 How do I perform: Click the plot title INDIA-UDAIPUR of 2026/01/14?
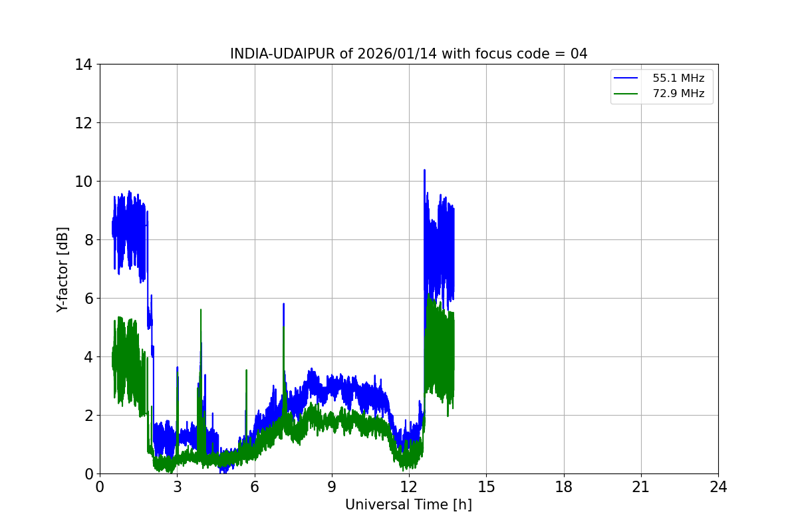(408, 54)
